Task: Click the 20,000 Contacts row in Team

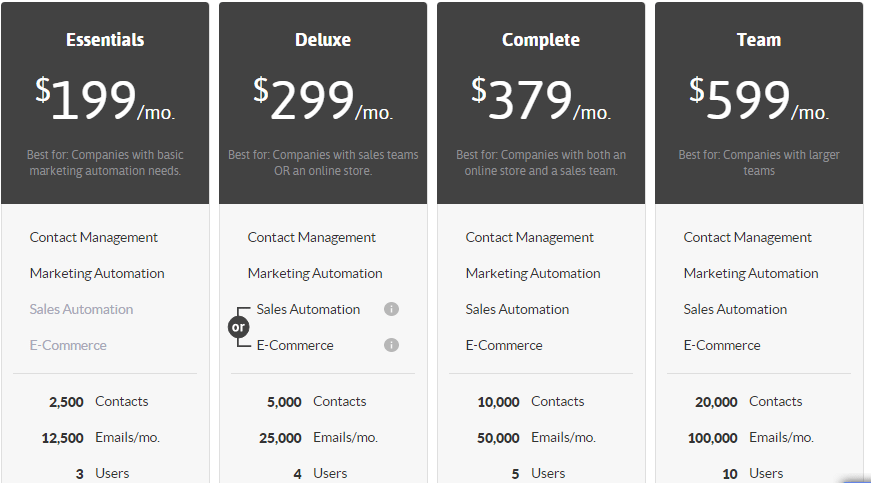Action: point(748,401)
